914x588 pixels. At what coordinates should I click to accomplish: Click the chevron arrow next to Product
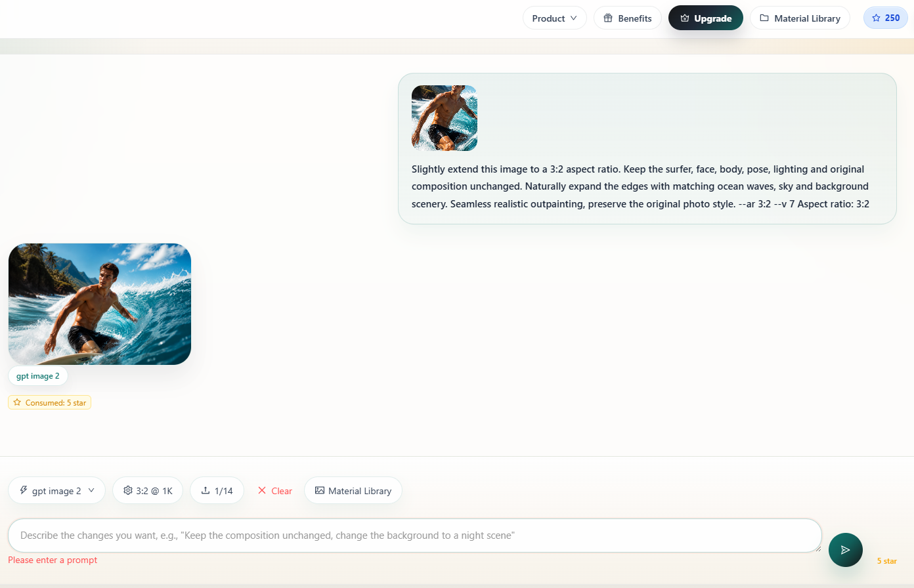[573, 18]
